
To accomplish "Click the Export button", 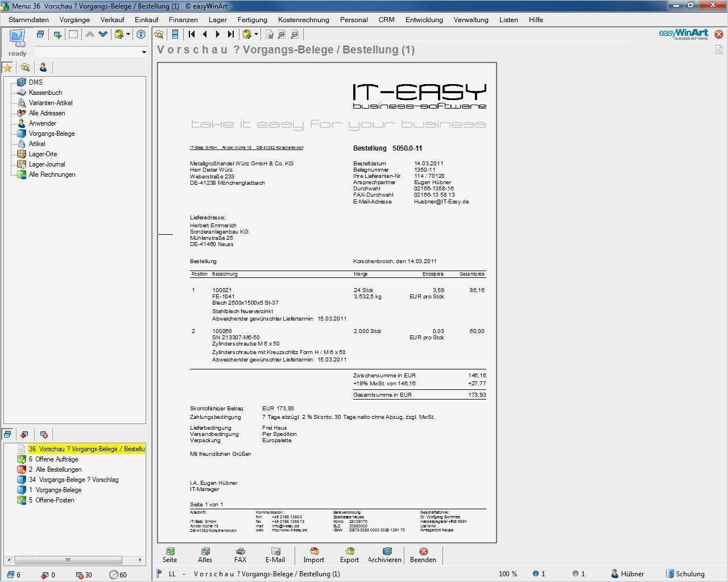I will coord(349,555).
